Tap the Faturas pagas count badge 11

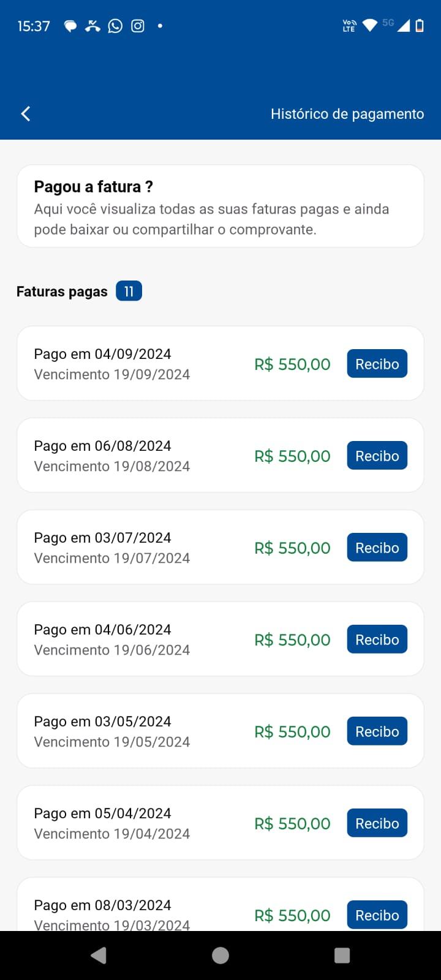129,291
